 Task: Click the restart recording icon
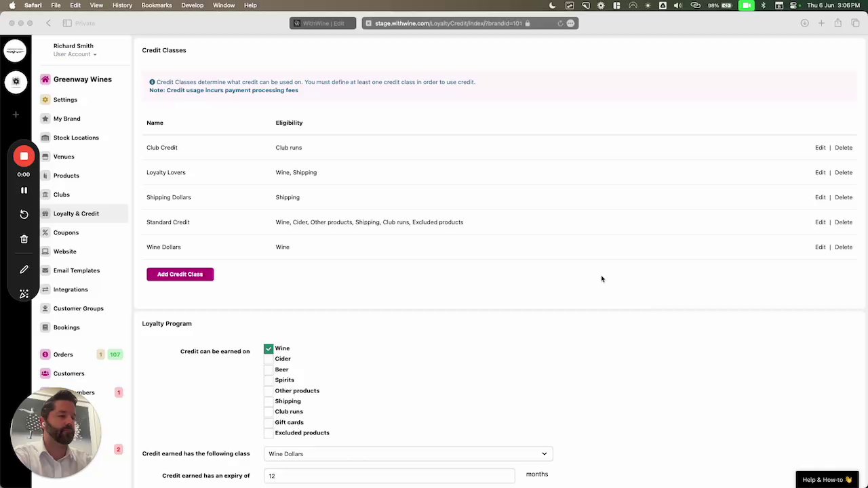point(24,214)
